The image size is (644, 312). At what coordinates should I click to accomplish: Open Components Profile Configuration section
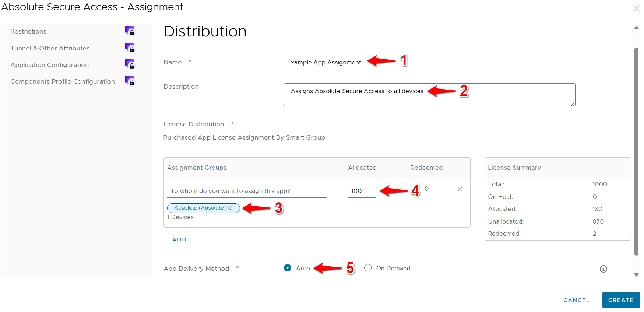(63, 81)
